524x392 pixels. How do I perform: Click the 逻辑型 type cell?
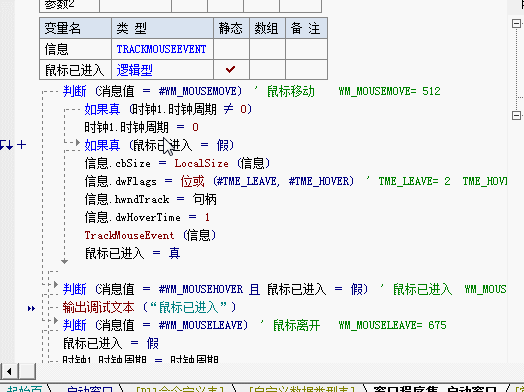tap(162, 70)
